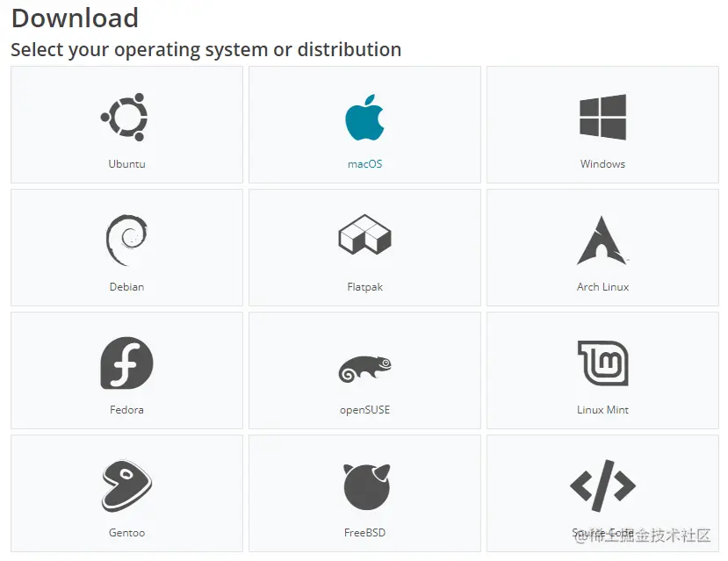Click the Fedora f logo
Image resolution: width=728 pixels, height=561 pixels.
[x=126, y=363]
